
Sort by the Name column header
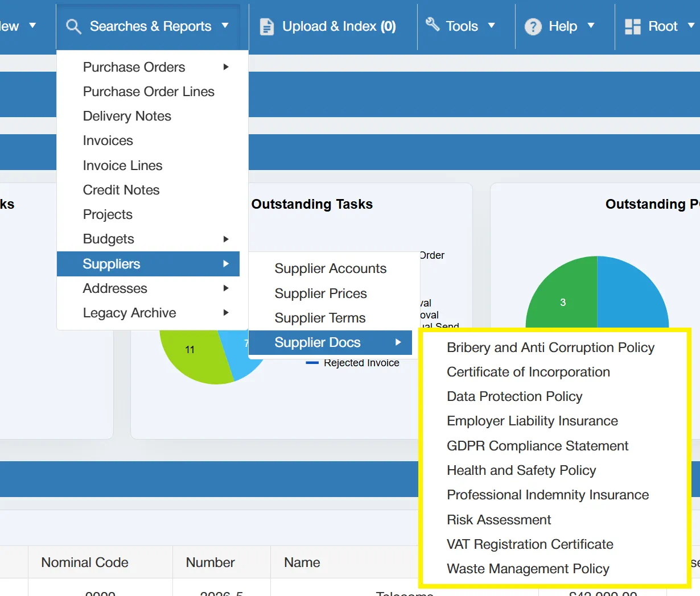pos(302,562)
